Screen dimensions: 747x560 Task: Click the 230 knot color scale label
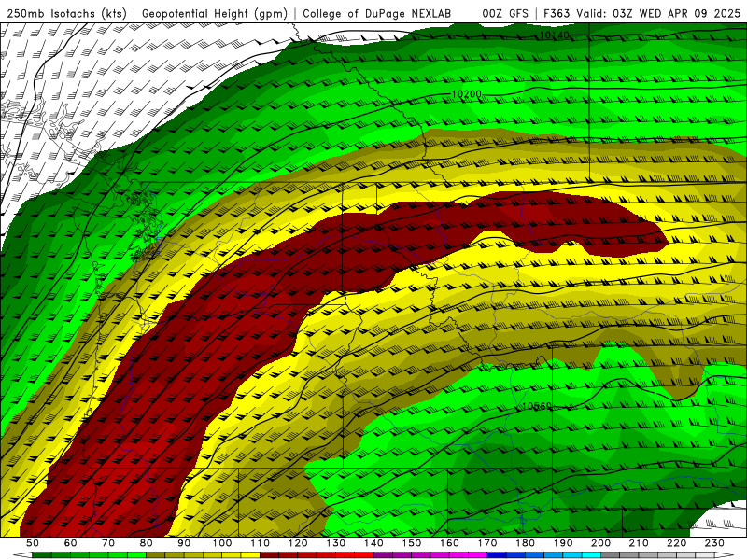714,543
